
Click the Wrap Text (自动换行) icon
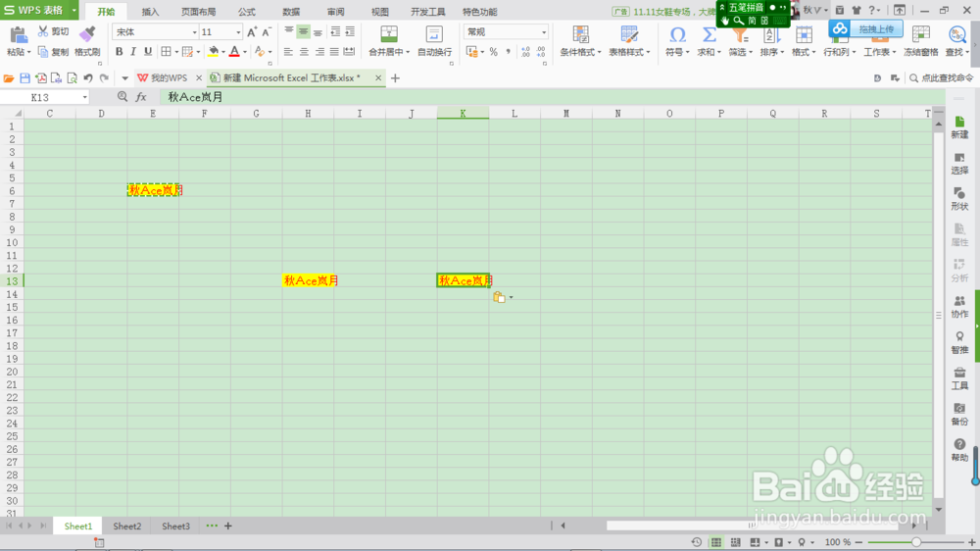coord(434,34)
